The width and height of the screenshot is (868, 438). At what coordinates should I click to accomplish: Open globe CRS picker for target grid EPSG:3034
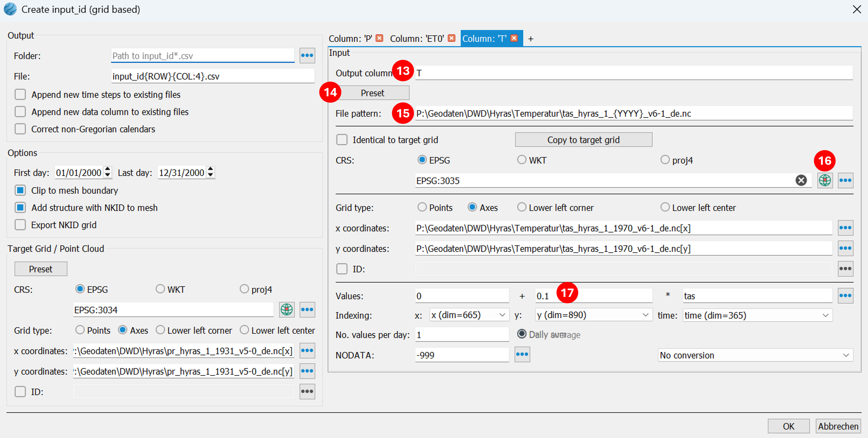[x=287, y=309]
